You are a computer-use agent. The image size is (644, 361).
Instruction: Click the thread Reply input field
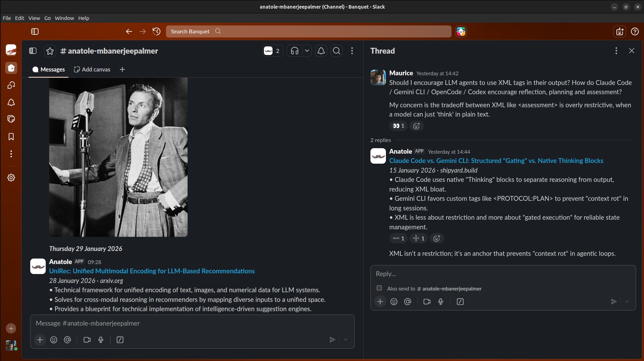click(x=503, y=274)
